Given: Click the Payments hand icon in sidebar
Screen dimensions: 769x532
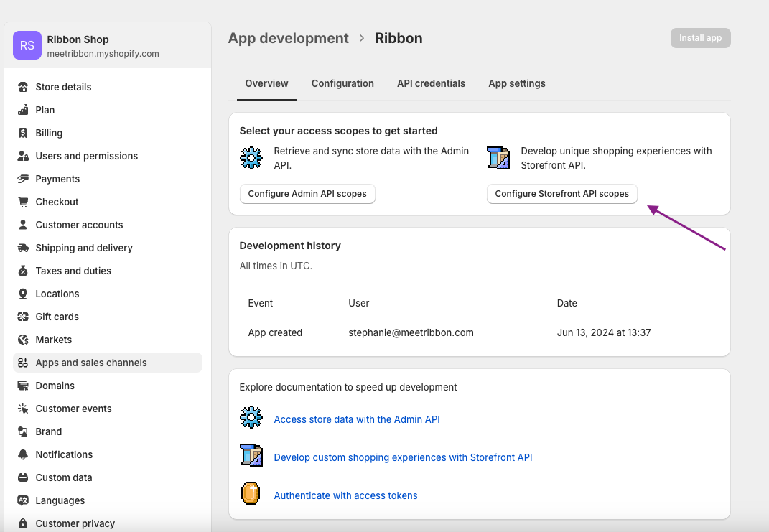Looking at the screenshot, I should pyautogui.click(x=23, y=179).
